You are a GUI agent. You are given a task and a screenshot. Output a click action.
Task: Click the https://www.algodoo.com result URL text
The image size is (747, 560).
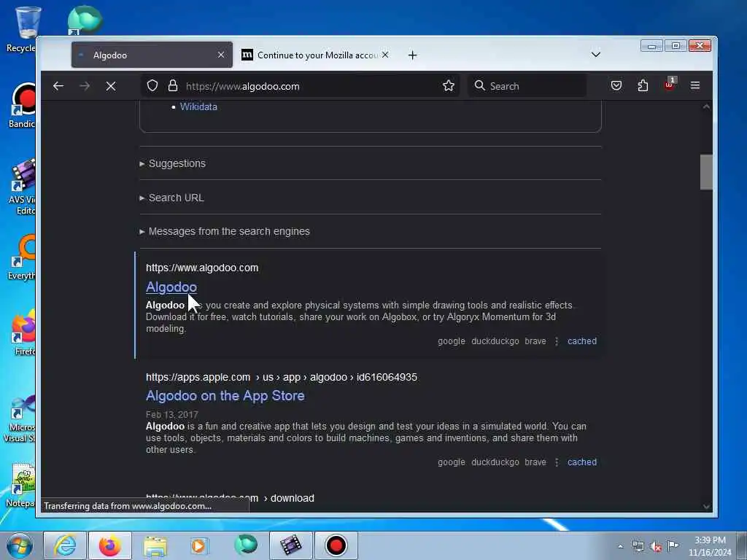202,268
